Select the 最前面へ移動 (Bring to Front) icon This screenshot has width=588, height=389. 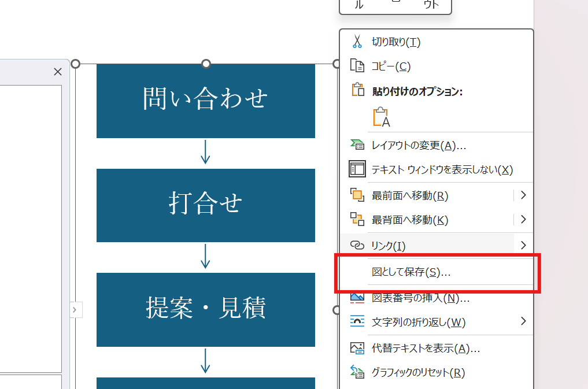(x=357, y=195)
